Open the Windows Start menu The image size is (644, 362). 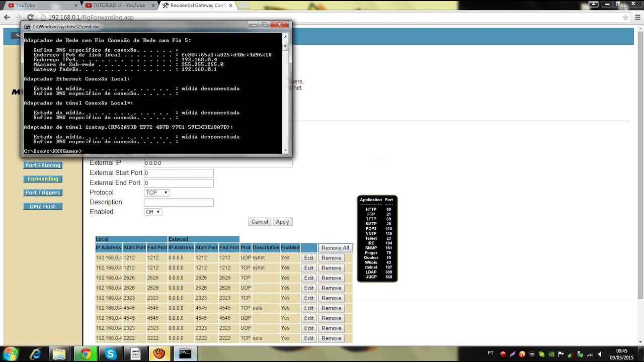click(11, 353)
